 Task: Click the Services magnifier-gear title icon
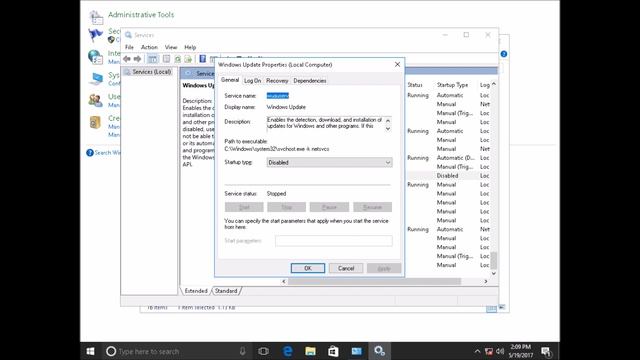(x=128, y=35)
